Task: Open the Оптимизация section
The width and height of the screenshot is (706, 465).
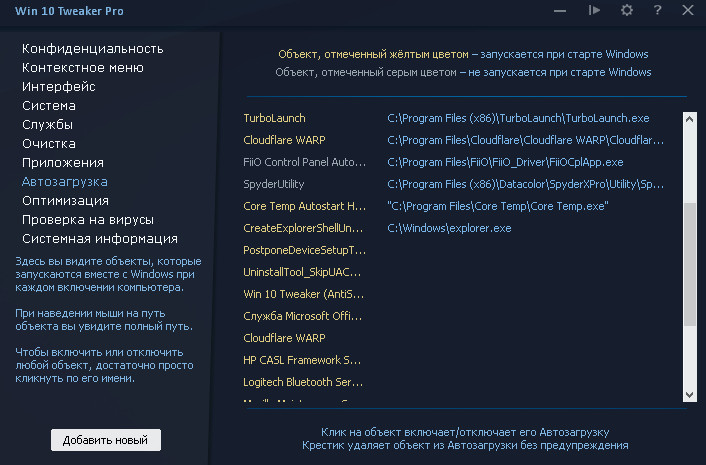Action: [x=65, y=201]
